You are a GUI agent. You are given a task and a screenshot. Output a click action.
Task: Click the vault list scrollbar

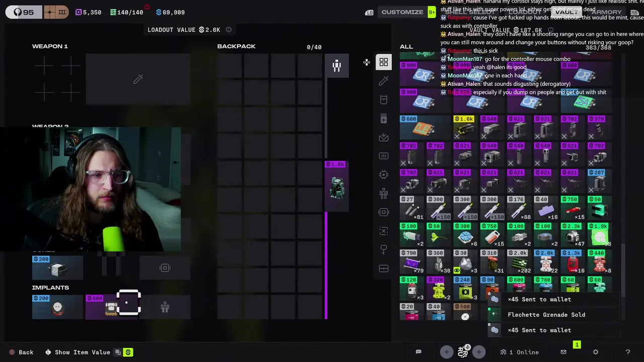[623, 270]
